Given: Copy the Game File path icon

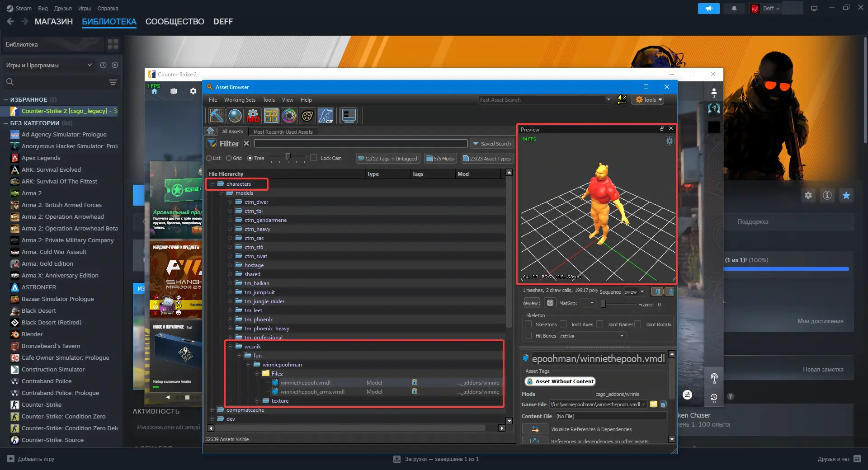Looking at the screenshot, I should (664, 404).
